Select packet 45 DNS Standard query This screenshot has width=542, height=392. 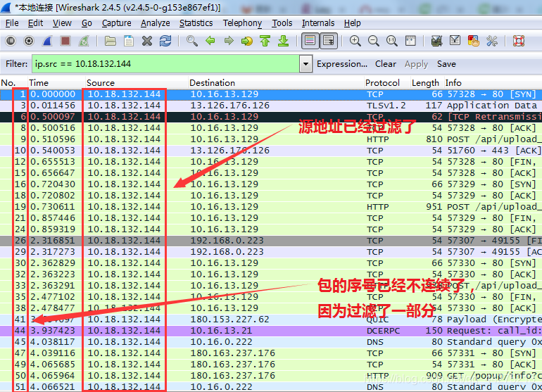[271, 342]
